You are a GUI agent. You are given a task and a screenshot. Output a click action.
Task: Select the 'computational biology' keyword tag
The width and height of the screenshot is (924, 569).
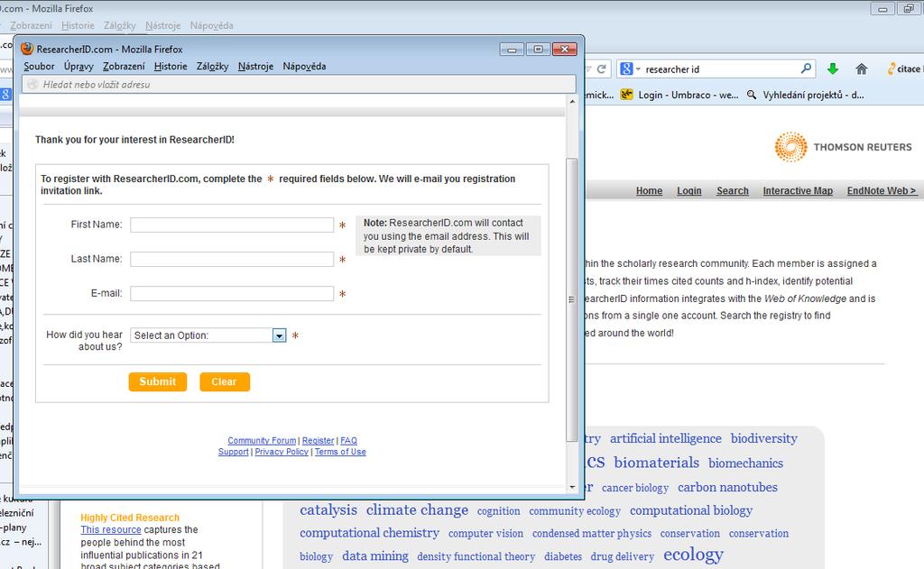[x=690, y=510]
